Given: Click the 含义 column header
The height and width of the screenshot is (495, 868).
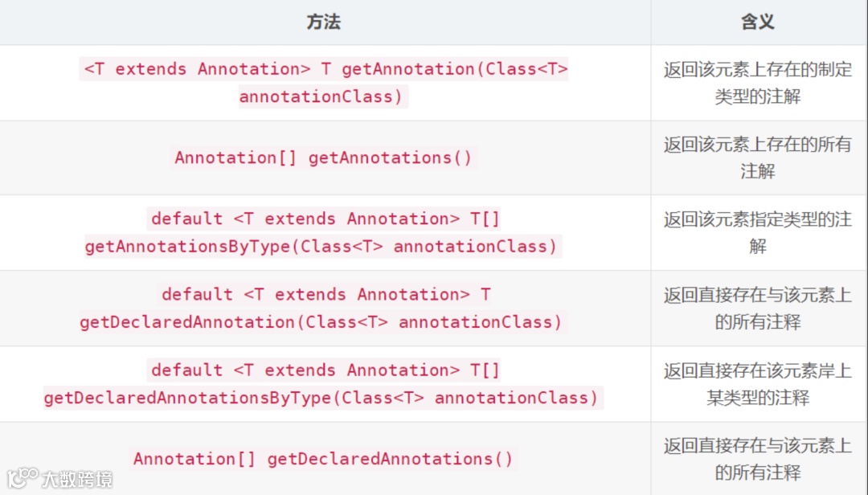Looking at the screenshot, I should [757, 22].
